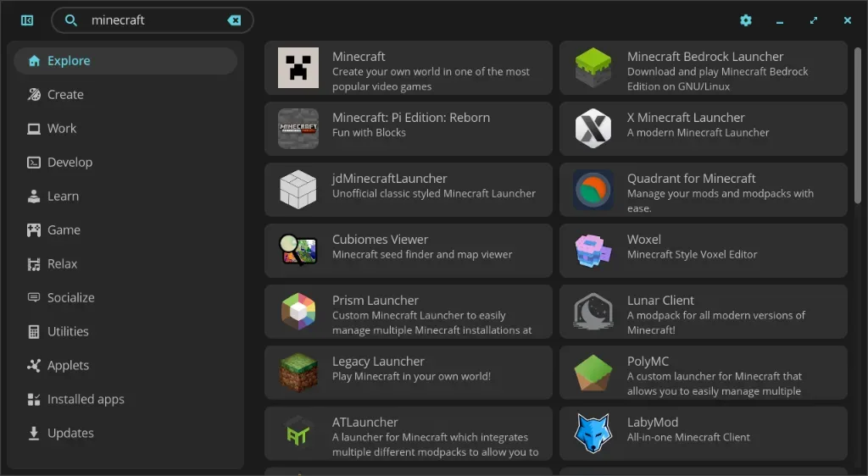Click 'Play Minecraft in your own world!' text
Viewport: 868px width, 476px height.
tap(411, 377)
